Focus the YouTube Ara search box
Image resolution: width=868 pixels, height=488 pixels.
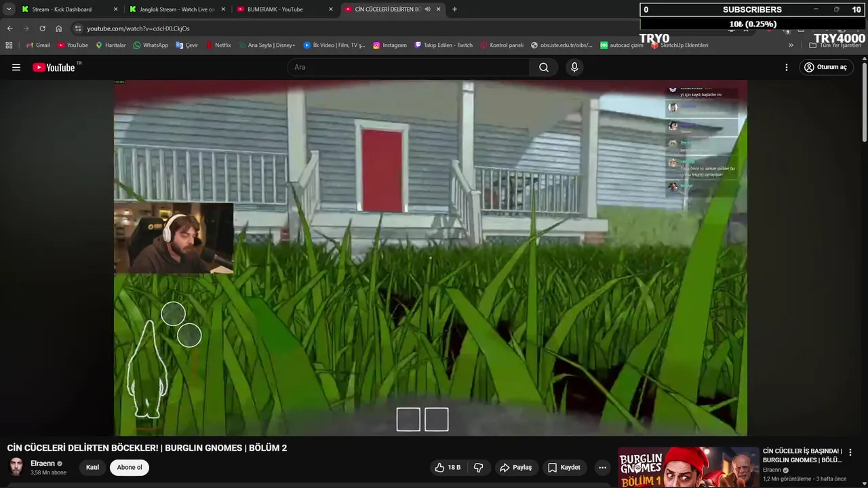410,67
